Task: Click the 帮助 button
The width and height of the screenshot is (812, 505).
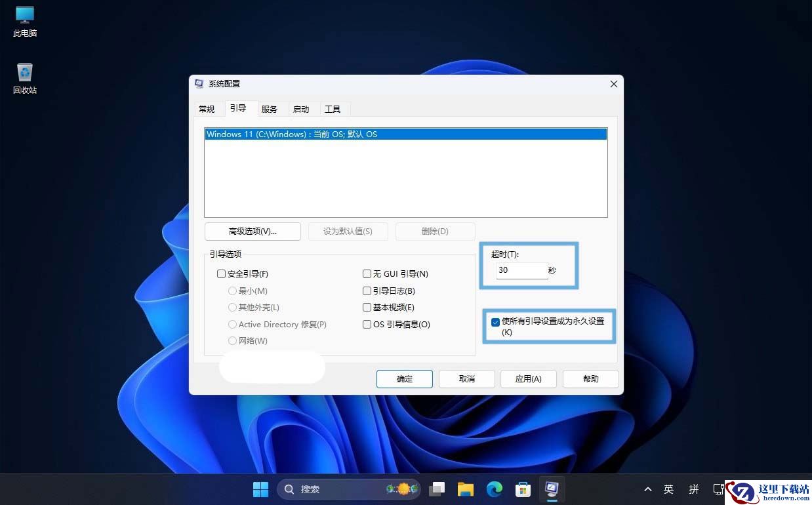Action: pyautogui.click(x=590, y=379)
